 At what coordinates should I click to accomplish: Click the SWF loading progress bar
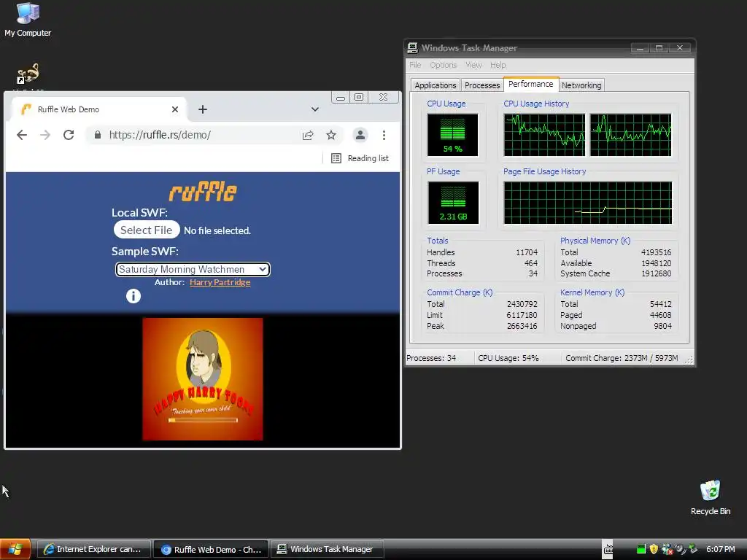[203, 420]
